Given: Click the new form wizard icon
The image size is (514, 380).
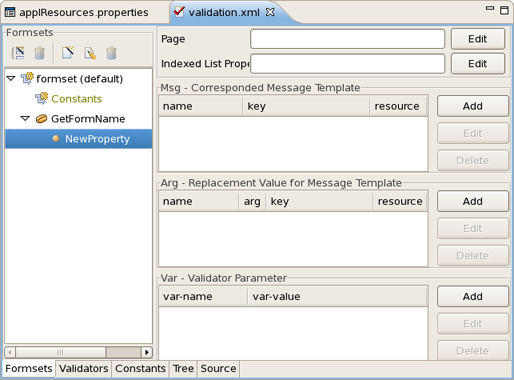Looking at the screenshot, I should click(x=68, y=53).
